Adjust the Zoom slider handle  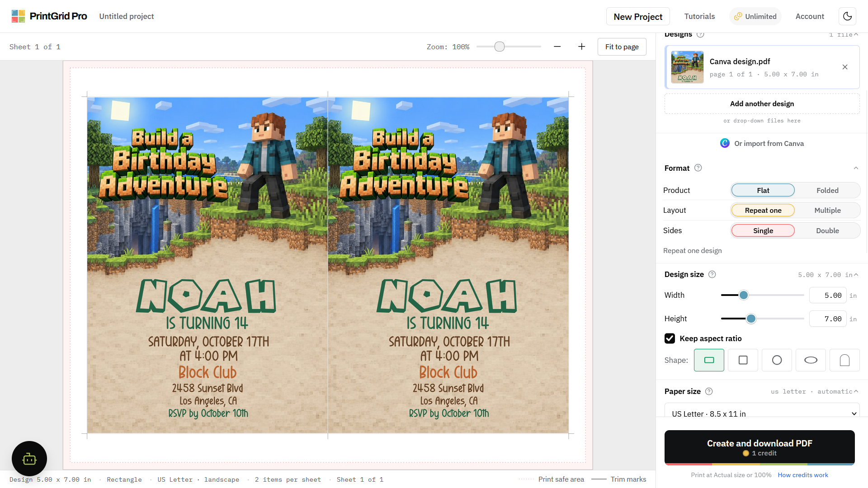click(500, 47)
